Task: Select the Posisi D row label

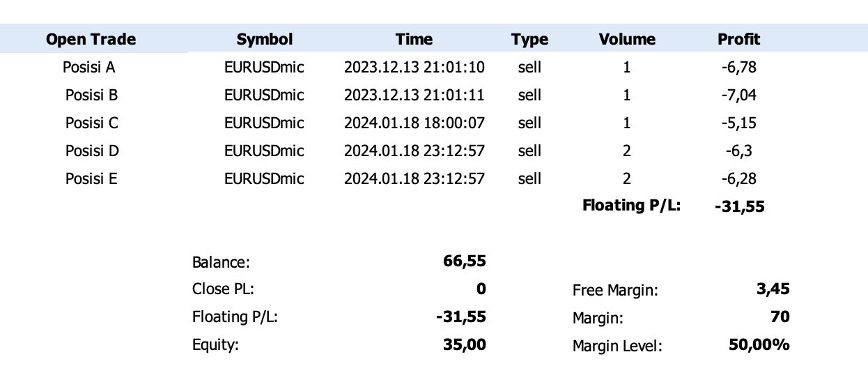Action: click(x=92, y=151)
